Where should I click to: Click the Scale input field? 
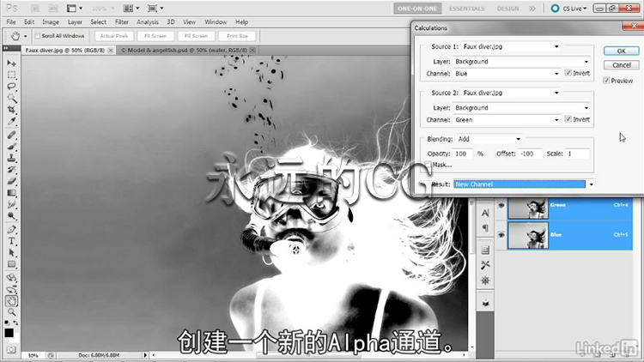tap(578, 154)
